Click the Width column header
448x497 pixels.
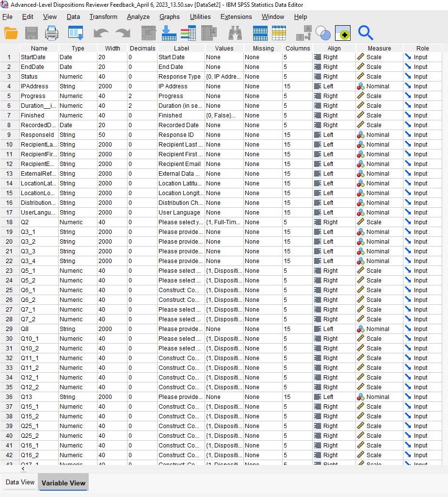(x=112, y=48)
